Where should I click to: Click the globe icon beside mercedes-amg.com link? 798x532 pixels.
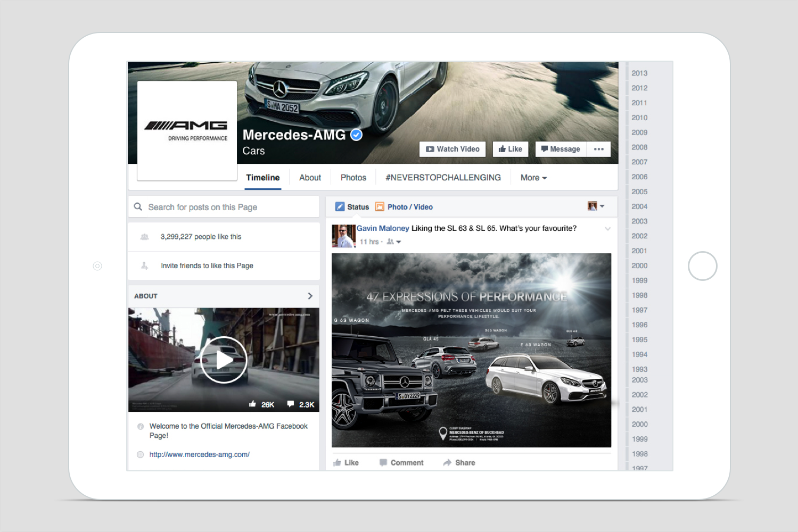pos(141,454)
